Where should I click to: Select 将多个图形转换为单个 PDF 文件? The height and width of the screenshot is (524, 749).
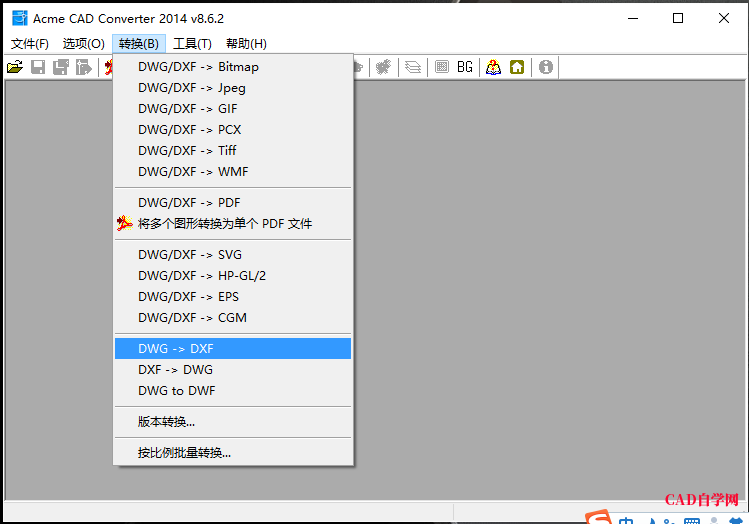pos(233,224)
